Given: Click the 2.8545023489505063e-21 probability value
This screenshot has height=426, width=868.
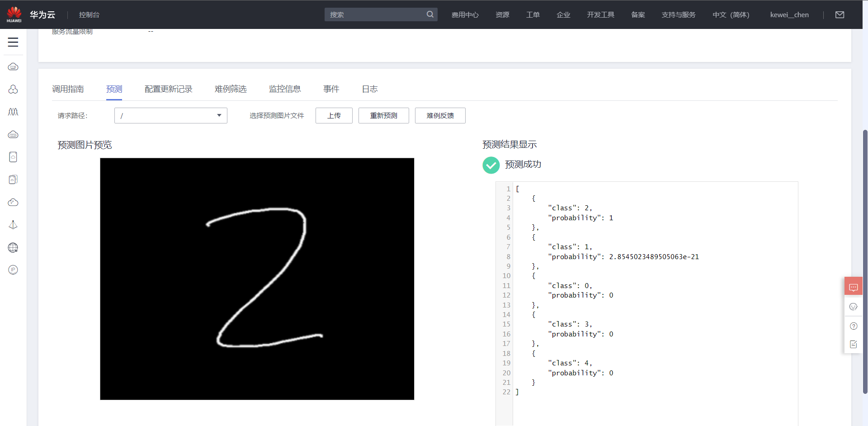Looking at the screenshot, I should tap(654, 256).
